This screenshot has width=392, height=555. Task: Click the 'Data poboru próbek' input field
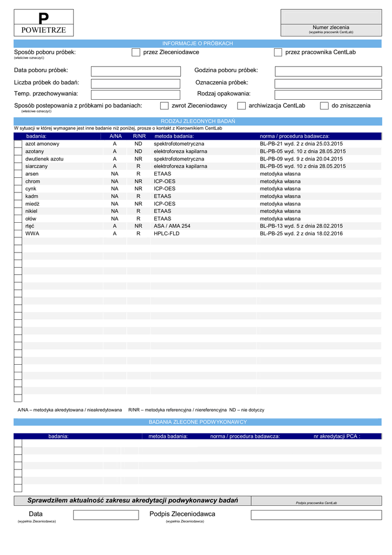(x=135, y=72)
